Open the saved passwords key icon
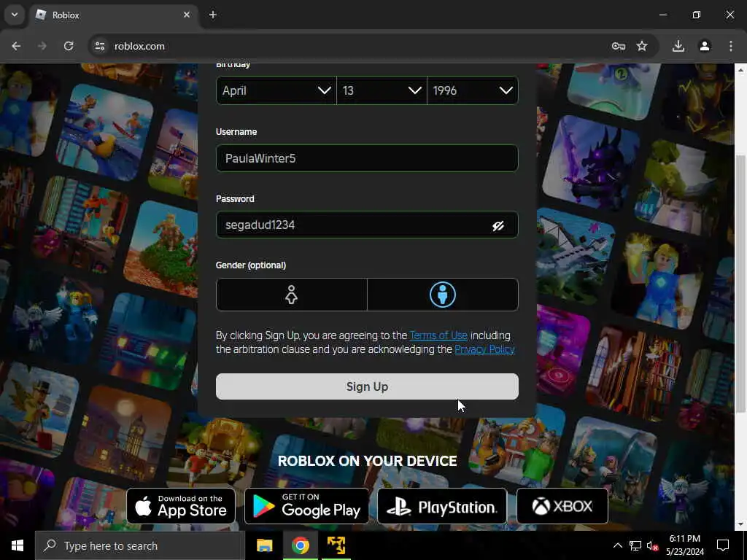 click(619, 46)
